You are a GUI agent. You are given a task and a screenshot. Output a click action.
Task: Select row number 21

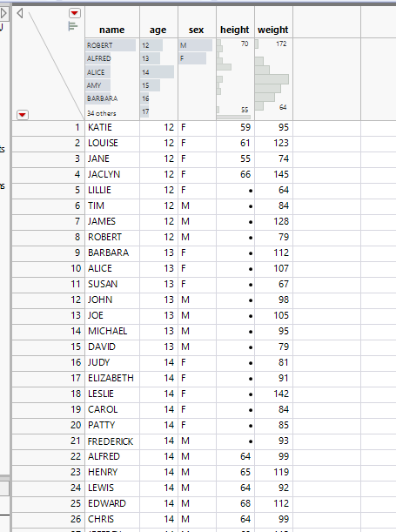tap(49, 441)
